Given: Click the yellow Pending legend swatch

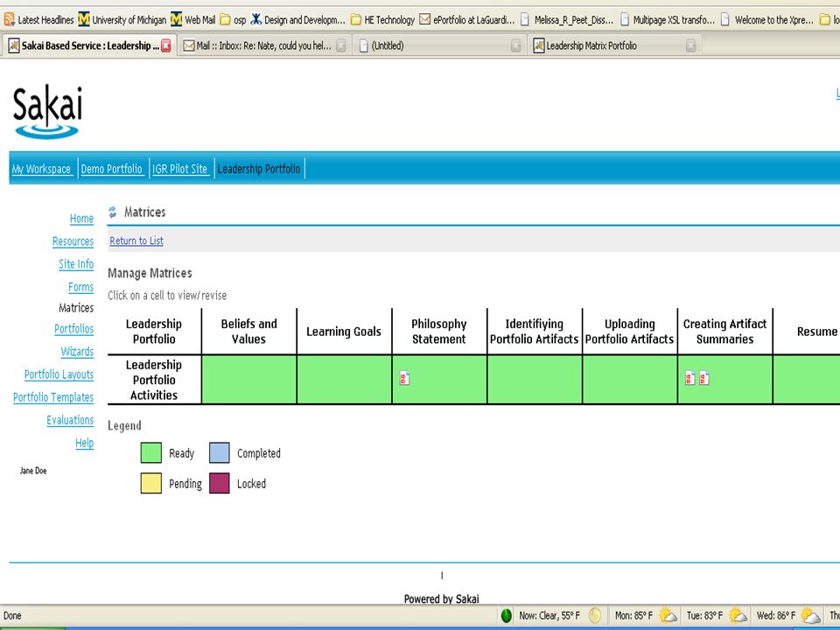Looking at the screenshot, I should (x=151, y=483).
